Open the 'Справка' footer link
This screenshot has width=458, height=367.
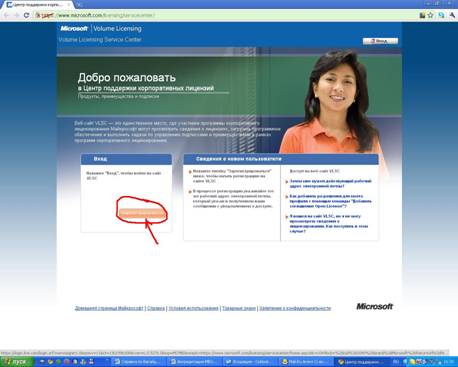pos(156,308)
